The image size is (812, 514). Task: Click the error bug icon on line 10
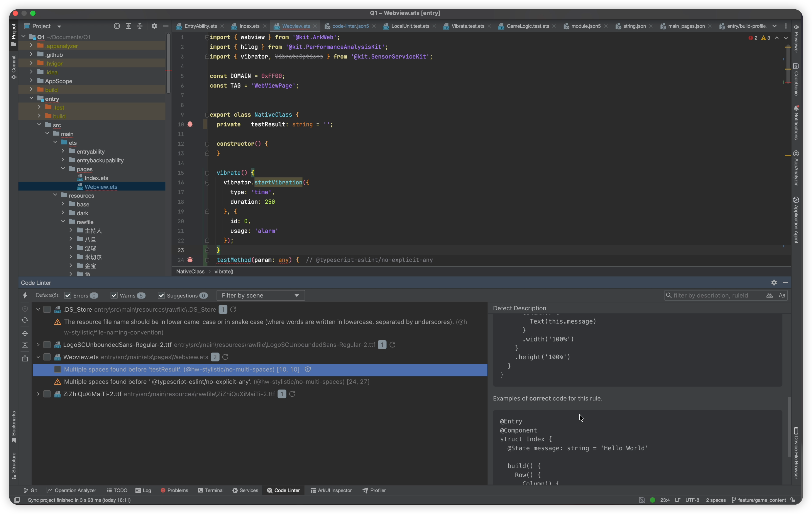(x=190, y=124)
